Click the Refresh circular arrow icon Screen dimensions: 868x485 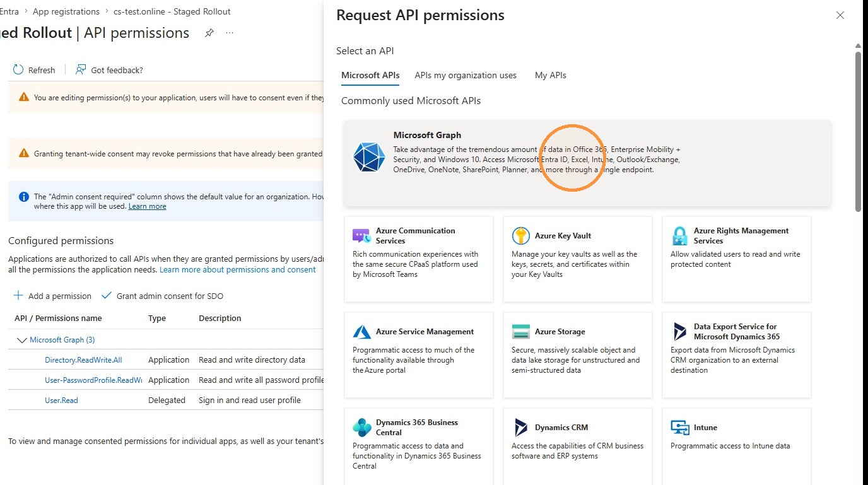[x=18, y=70]
